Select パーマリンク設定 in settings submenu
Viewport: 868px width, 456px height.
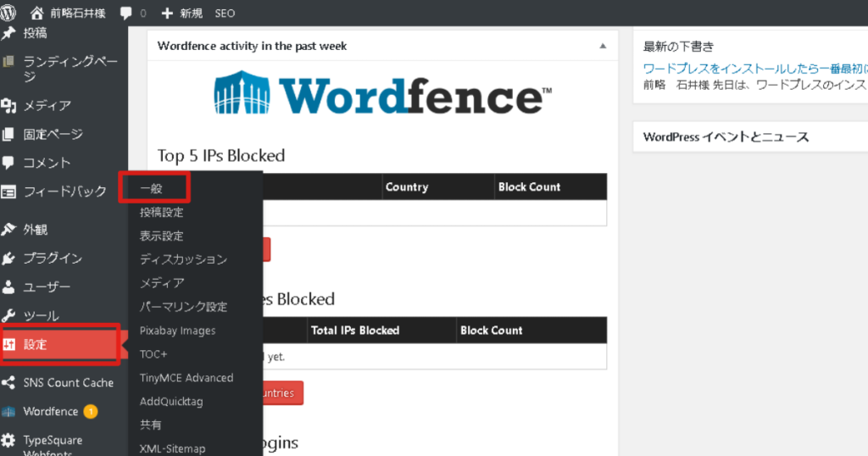coord(183,307)
